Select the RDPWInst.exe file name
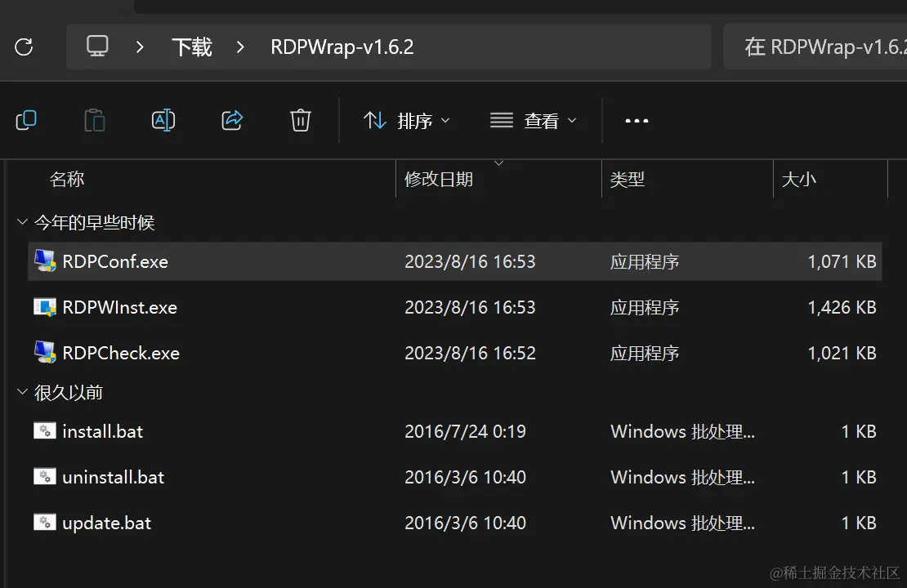This screenshot has height=588, width=907. (x=120, y=308)
